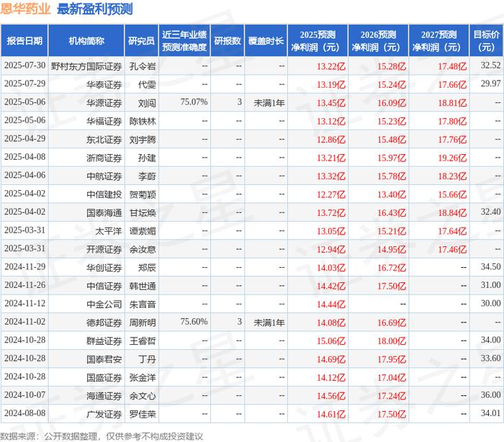Select institution 国盛证券

click(x=104, y=378)
